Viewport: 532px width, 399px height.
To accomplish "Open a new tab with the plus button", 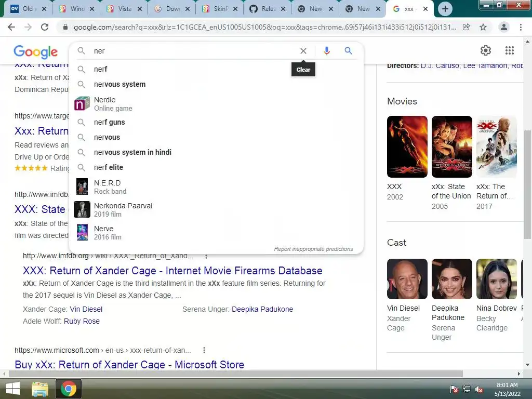I will pos(445,9).
